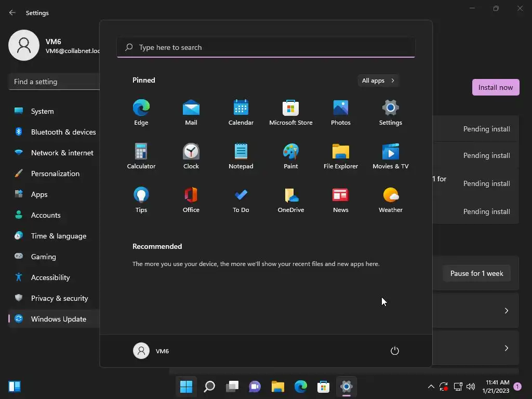Expand All apps list
This screenshot has height=399, width=532.
(378, 81)
